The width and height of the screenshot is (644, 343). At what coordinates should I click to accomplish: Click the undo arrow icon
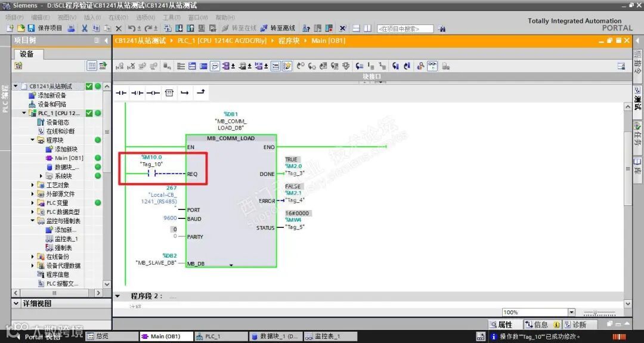pos(132,28)
